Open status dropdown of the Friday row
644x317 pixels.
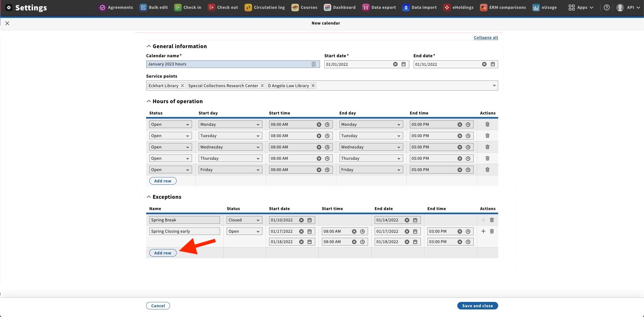170,170
